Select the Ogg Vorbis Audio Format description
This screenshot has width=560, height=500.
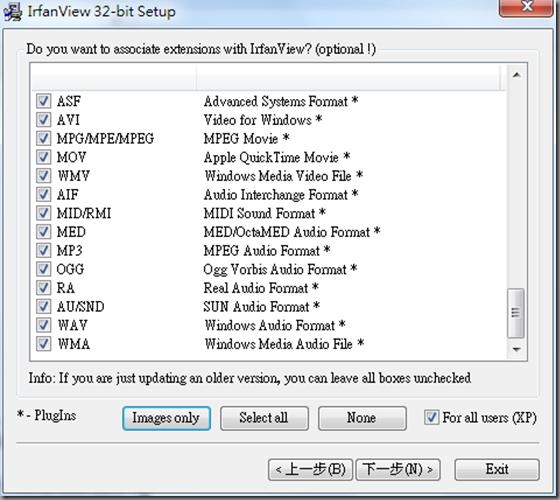280,269
